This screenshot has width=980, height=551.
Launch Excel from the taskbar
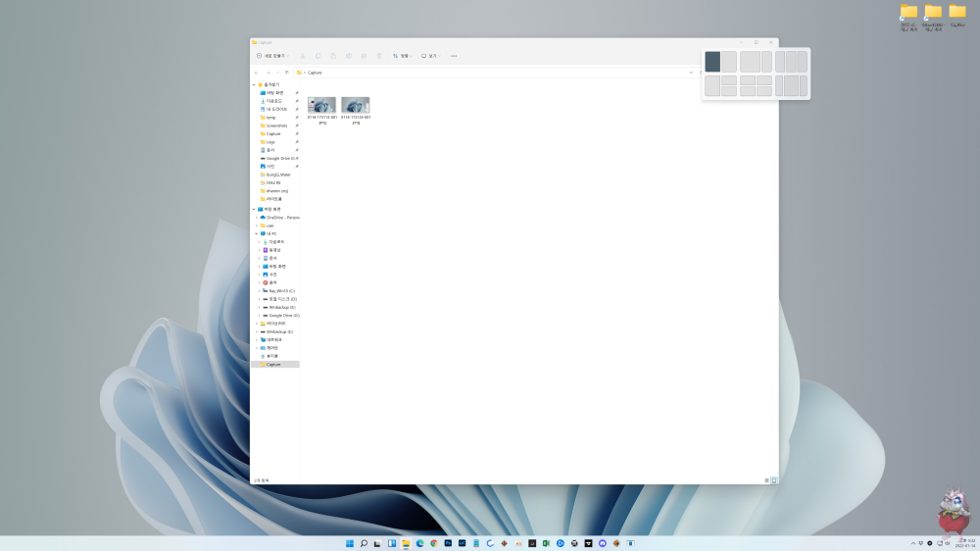(546, 543)
